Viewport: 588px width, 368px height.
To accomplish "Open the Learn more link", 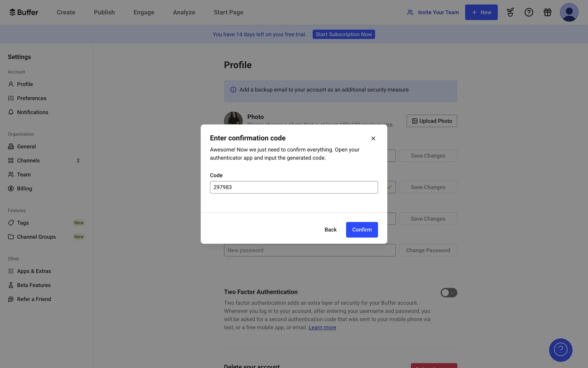I will [x=322, y=328].
